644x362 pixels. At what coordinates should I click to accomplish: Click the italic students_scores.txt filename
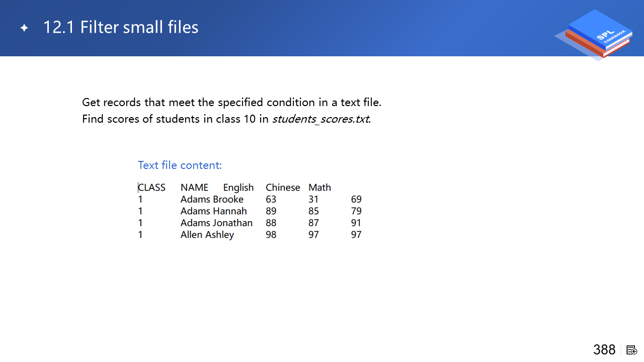320,119
